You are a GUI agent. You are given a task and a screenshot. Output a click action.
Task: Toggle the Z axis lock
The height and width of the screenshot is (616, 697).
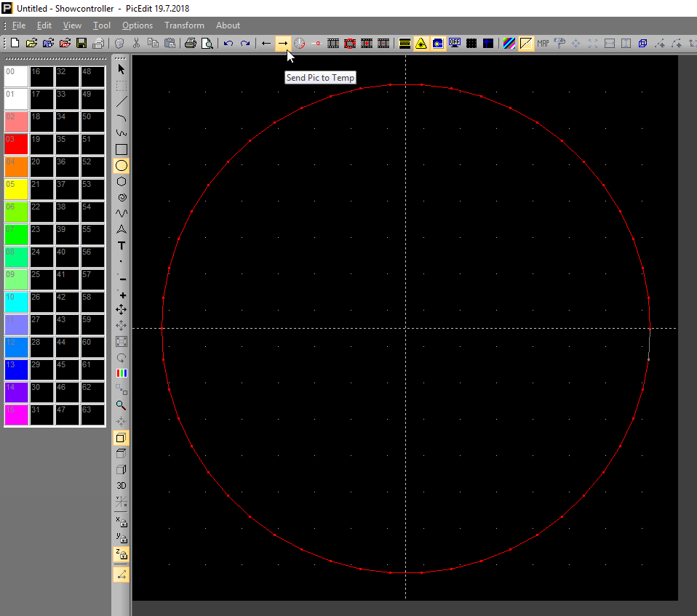pos(122,555)
